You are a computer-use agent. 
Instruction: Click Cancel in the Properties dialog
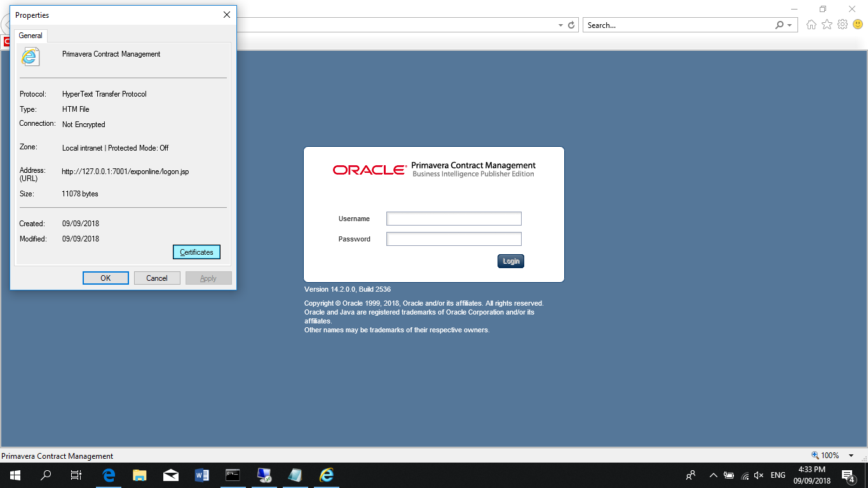click(x=156, y=278)
